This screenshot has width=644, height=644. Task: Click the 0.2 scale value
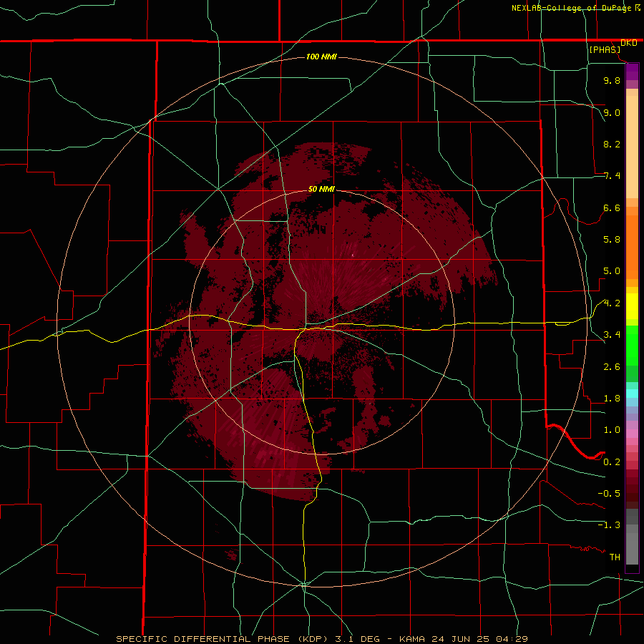click(612, 462)
